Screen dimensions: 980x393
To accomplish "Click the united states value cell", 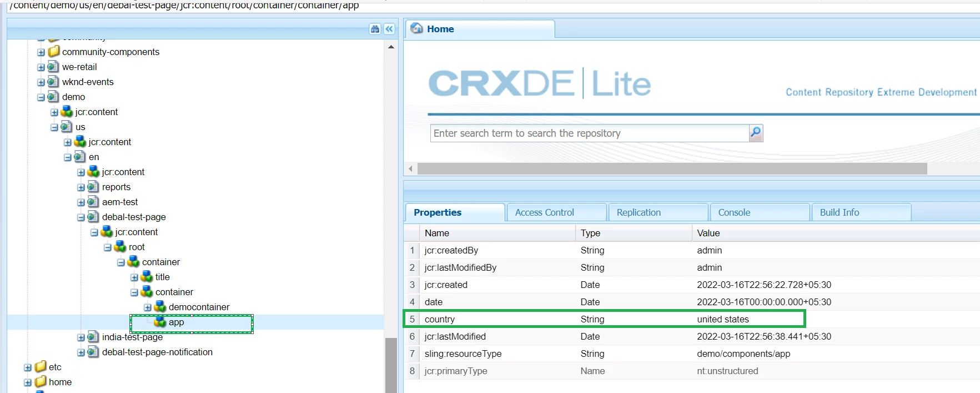I will 723,319.
